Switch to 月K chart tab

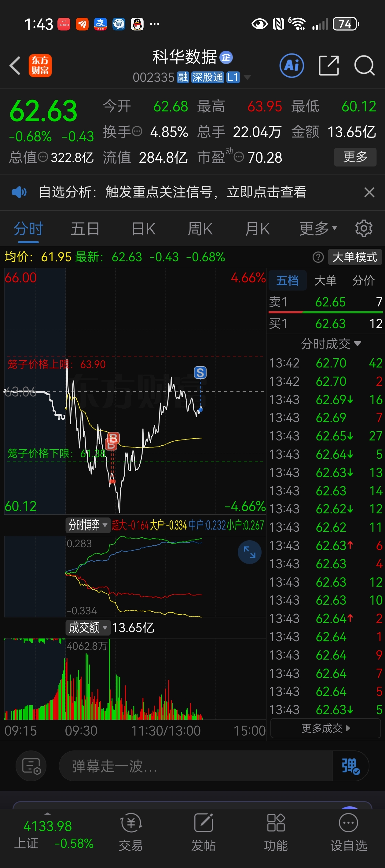coord(258,229)
